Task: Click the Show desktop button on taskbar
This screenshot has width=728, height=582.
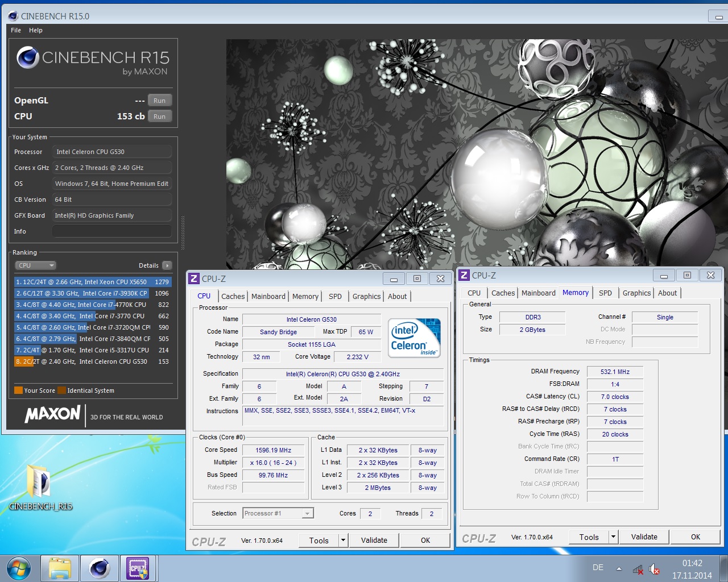Action: [723, 568]
